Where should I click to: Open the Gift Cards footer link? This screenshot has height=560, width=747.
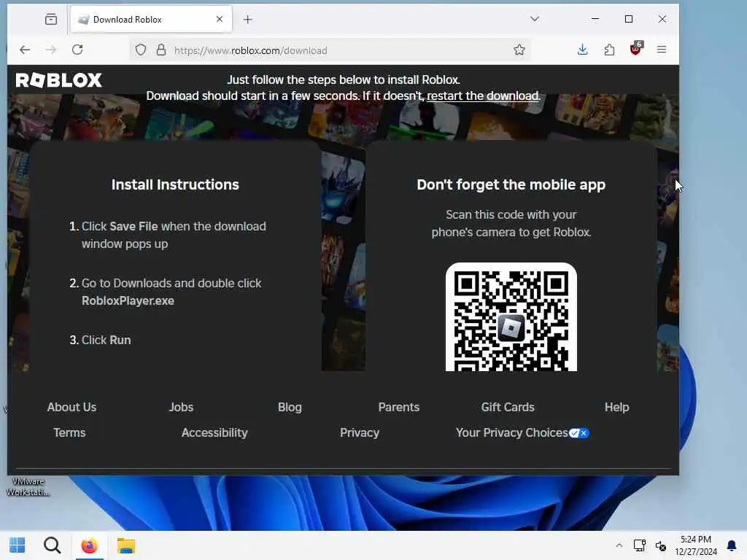[508, 407]
